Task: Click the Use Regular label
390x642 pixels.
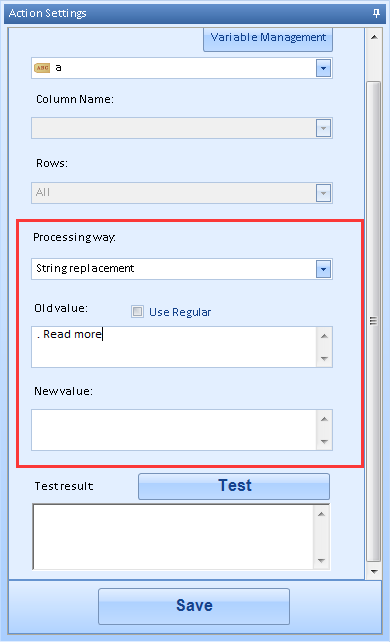Action: (180, 312)
